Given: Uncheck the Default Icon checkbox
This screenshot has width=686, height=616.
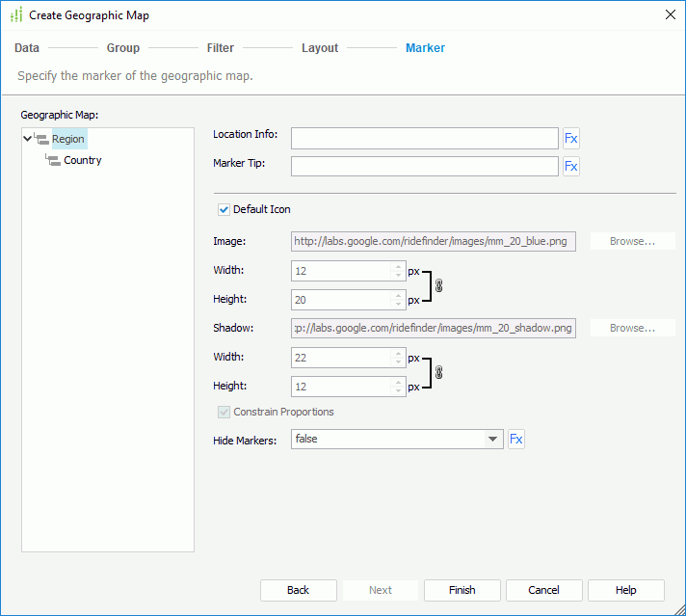Looking at the screenshot, I should pyautogui.click(x=224, y=210).
